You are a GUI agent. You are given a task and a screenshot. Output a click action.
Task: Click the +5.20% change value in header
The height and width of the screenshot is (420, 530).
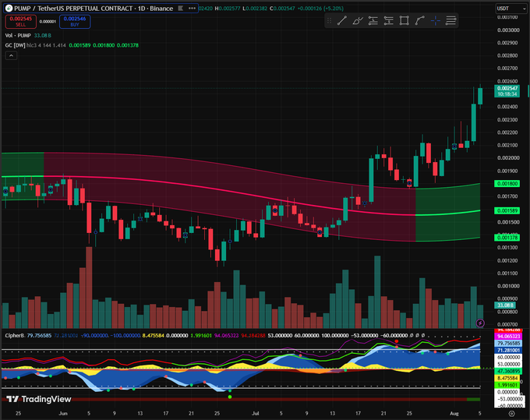click(334, 9)
